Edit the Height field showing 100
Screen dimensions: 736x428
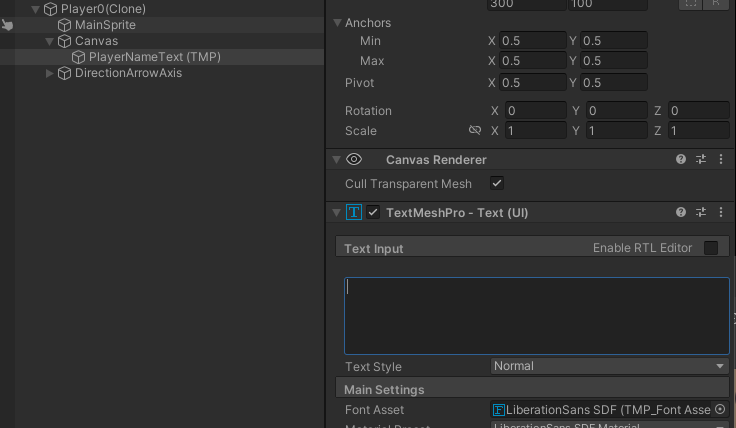(608, 5)
